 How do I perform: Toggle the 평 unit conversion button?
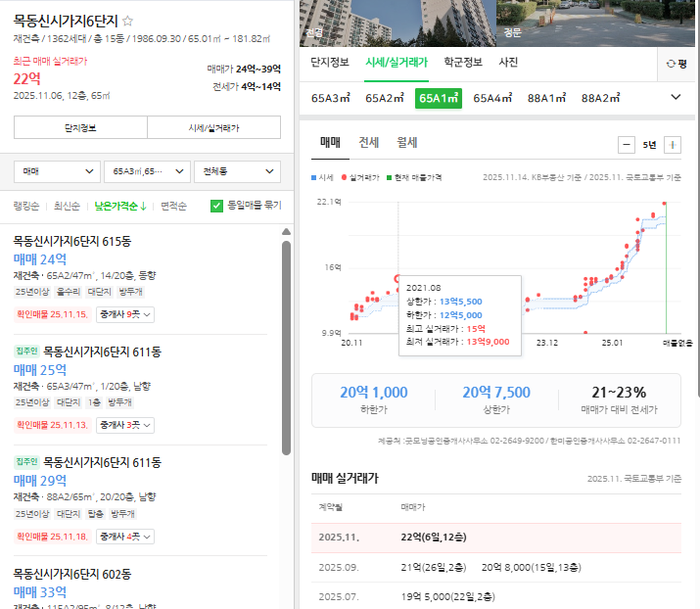[x=677, y=64]
